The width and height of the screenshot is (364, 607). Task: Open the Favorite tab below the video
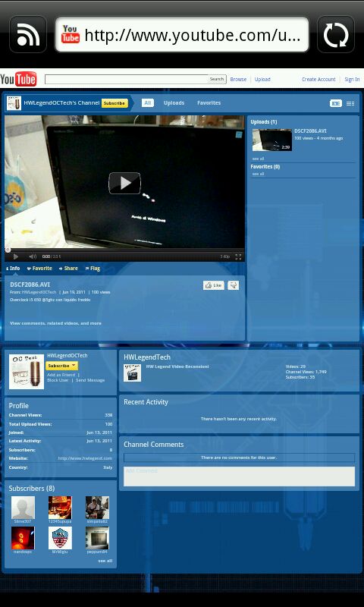tap(39, 269)
